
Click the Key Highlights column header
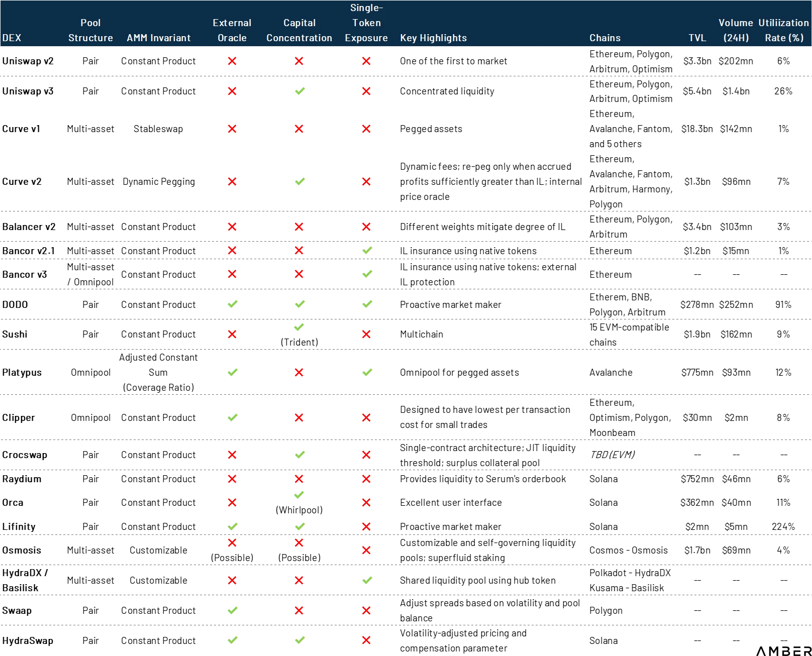click(433, 38)
